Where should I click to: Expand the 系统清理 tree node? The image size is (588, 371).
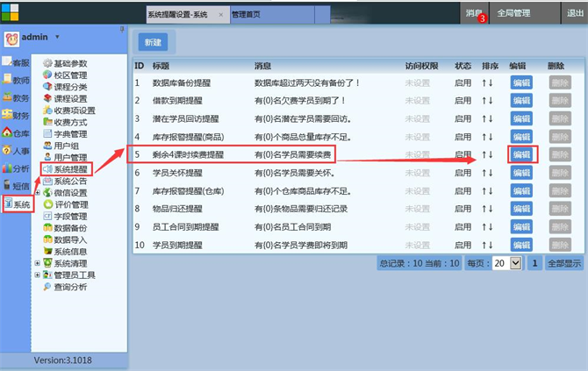click(x=38, y=263)
